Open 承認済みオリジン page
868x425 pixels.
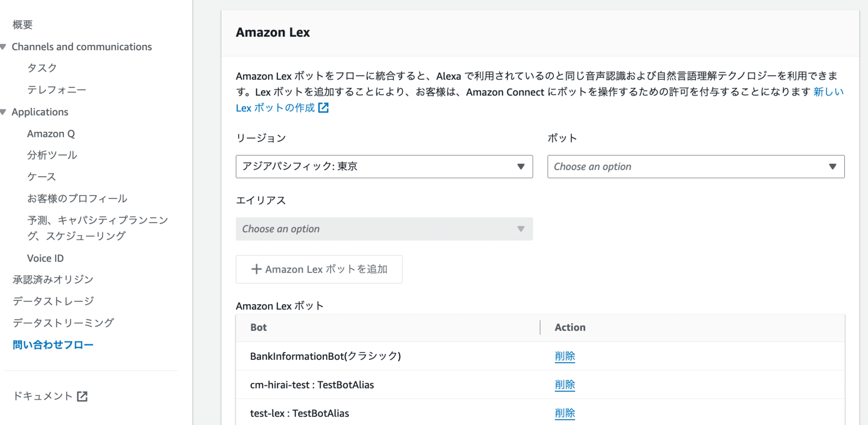pyautogui.click(x=53, y=280)
